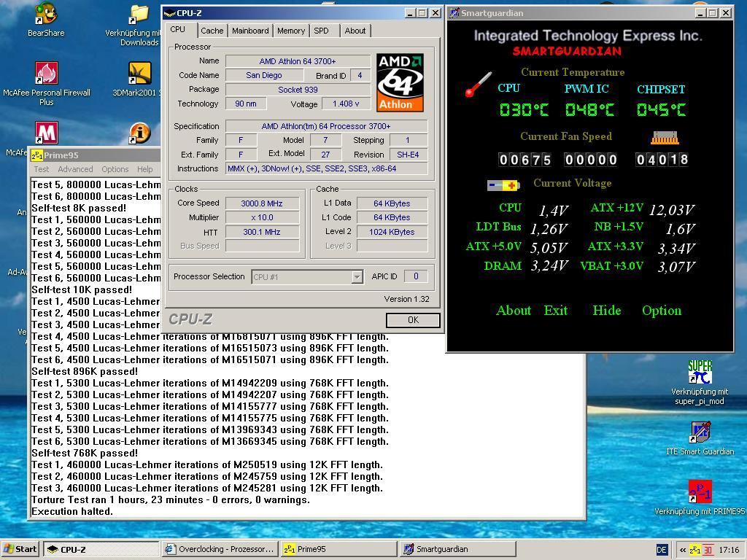Viewport: 747px width, 560px height.
Task: Click the 00675 fan speed counter
Action: (525, 160)
